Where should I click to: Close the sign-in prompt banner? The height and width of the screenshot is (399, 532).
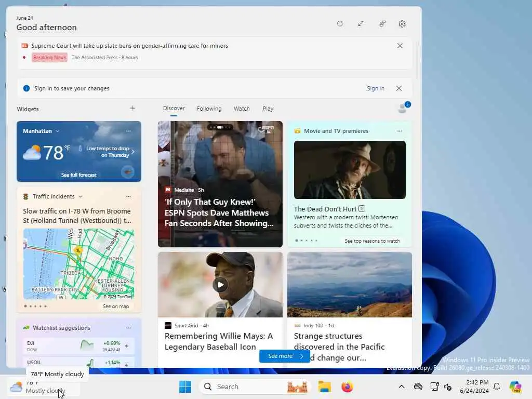click(x=399, y=88)
